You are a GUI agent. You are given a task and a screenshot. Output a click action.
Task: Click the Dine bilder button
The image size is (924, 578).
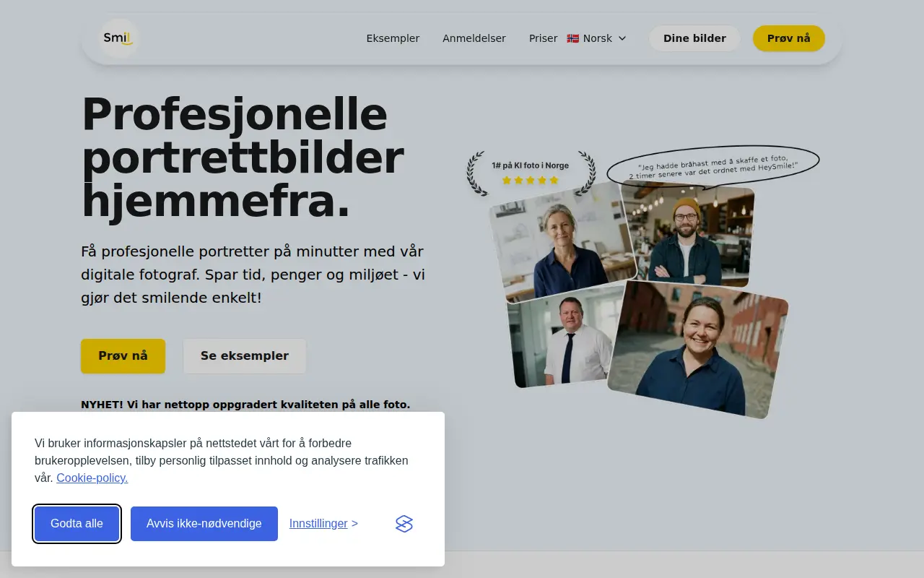pyautogui.click(x=694, y=38)
